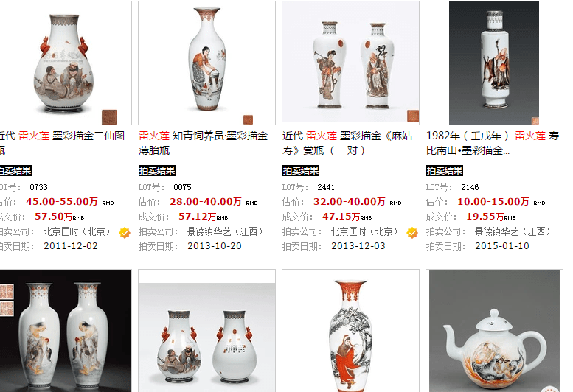Click the red seal icon on lot 0075 image

pyautogui.click(x=248, y=119)
